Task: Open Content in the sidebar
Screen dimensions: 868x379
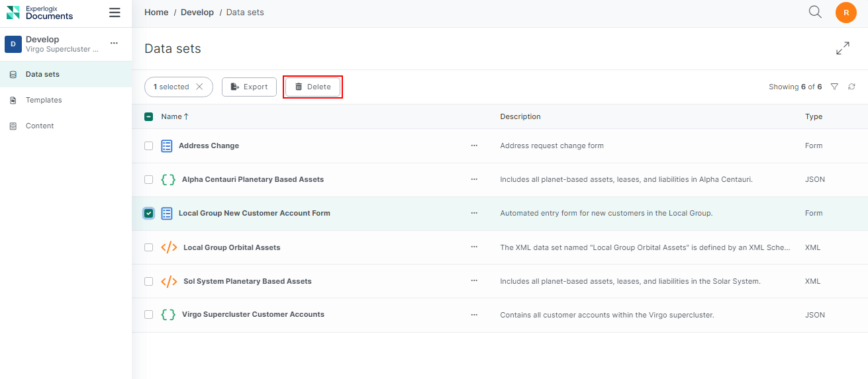Action: coord(40,126)
